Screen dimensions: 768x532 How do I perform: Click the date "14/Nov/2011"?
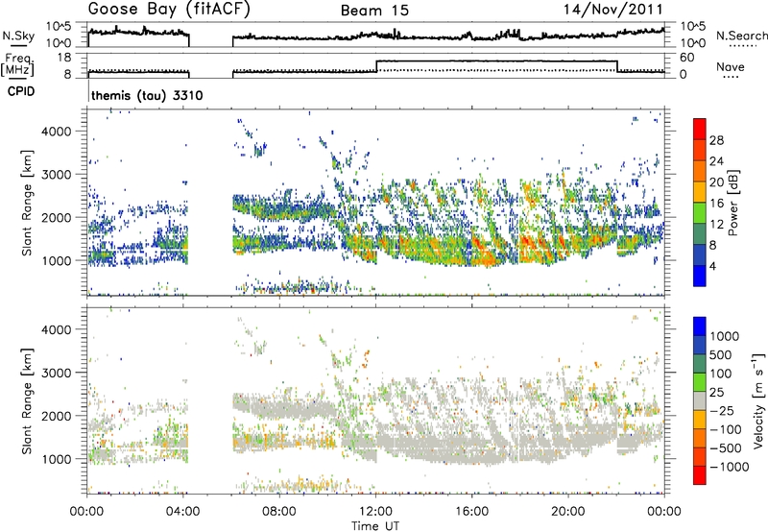tap(613, 9)
